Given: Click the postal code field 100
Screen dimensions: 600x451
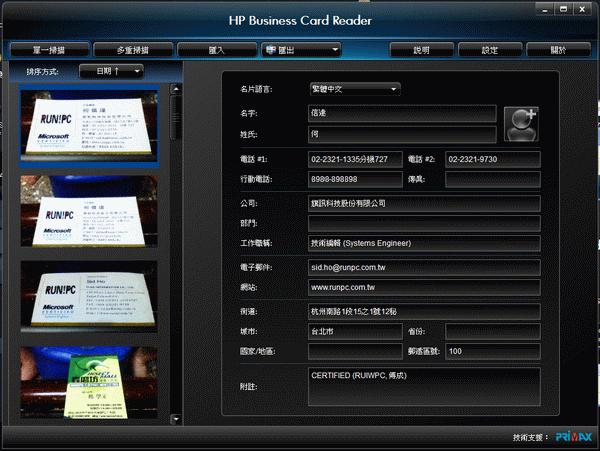Looking at the screenshot, I should coord(493,352).
